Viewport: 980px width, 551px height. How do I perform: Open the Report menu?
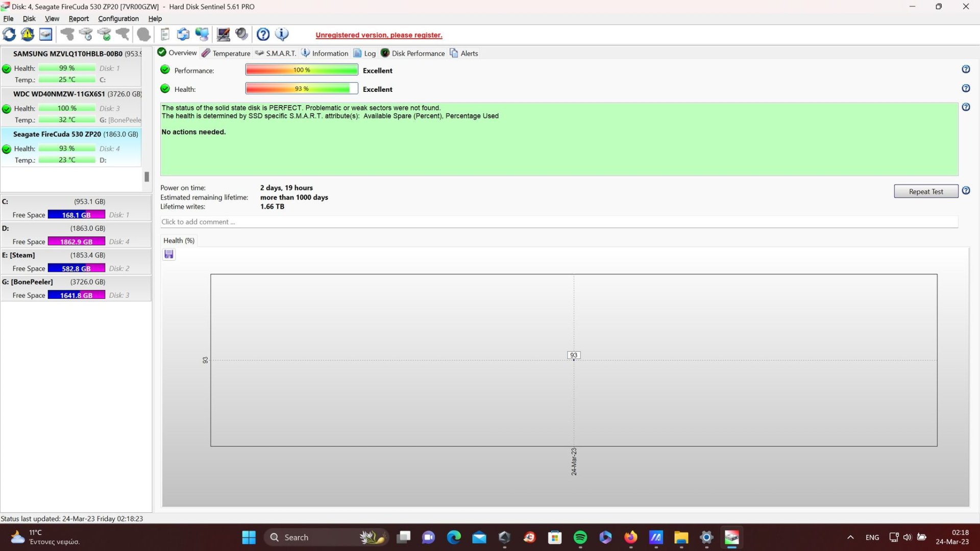point(79,18)
